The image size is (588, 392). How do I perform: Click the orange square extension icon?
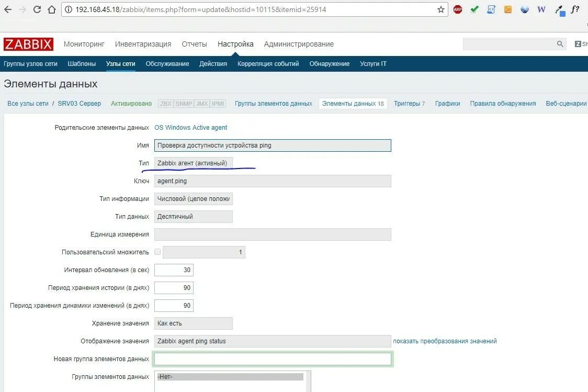508,9
